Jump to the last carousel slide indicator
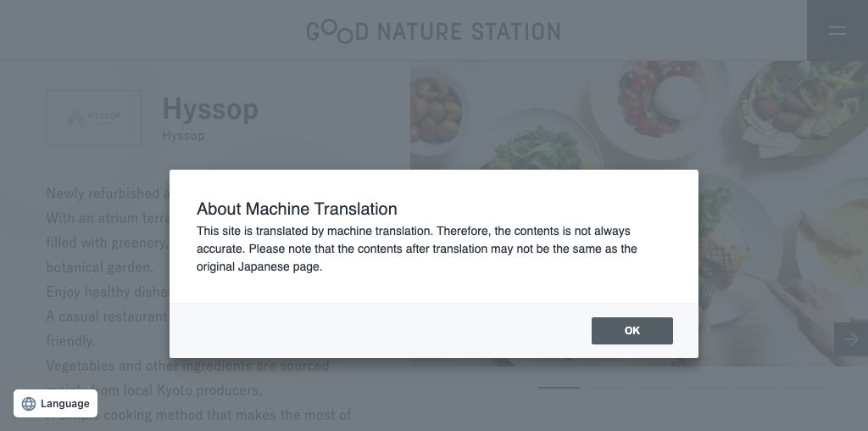The height and width of the screenshot is (431, 868). point(804,388)
